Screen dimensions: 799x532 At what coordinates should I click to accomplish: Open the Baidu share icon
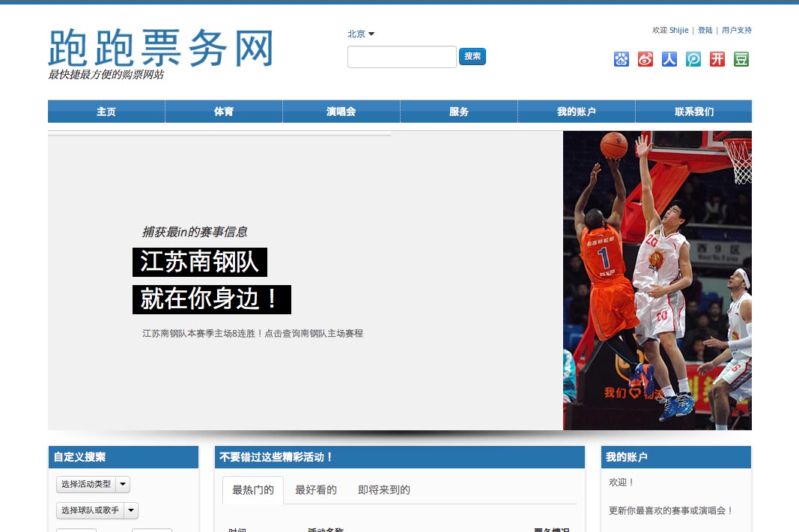pos(622,59)
